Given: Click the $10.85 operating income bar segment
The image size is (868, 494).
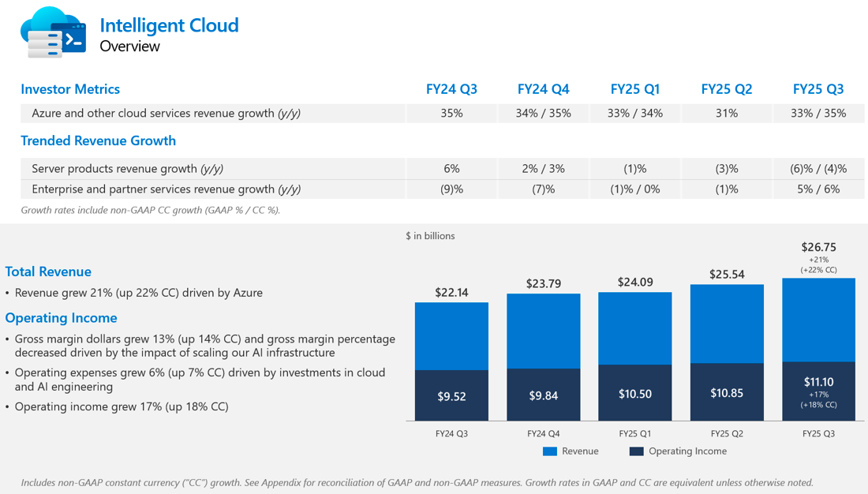Looking at the screenshot, I should tap(726, 392).
